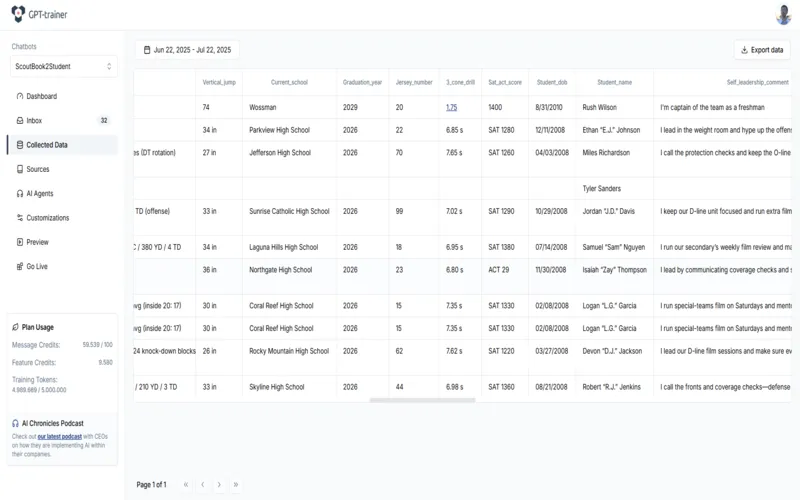Click the Graduation_year column header
800x500 pixels.
point(362,82)
